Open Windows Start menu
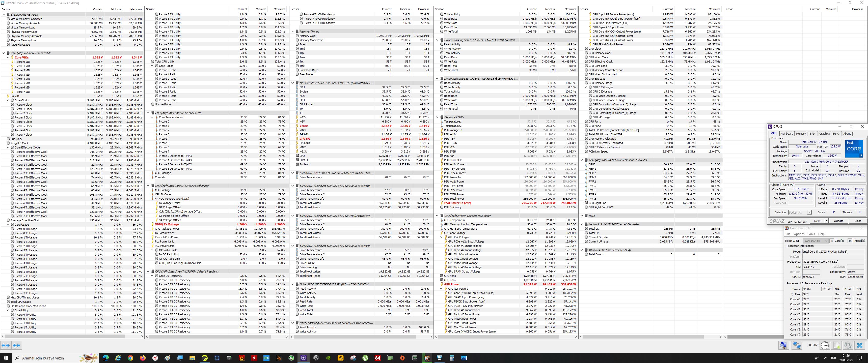The image size is (868, 363). [x=6, y=358]
